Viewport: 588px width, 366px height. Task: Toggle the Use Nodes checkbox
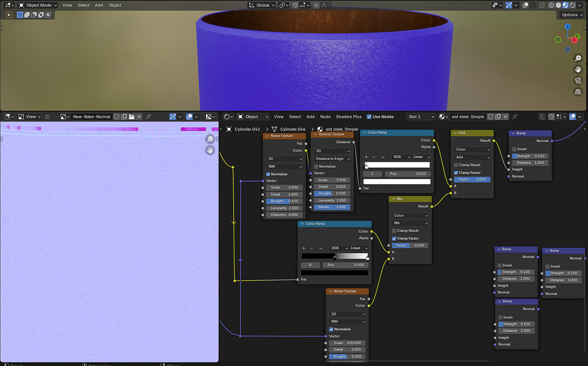click(x=369, y=117)
